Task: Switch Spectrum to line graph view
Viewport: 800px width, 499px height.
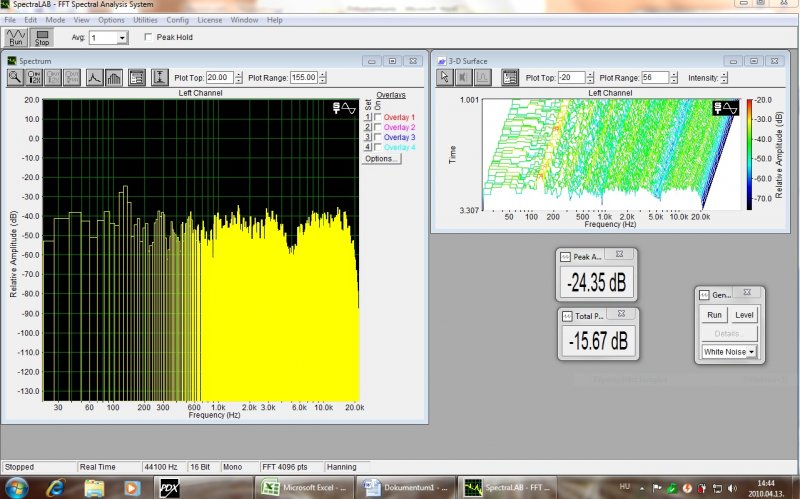Action: 94,77
